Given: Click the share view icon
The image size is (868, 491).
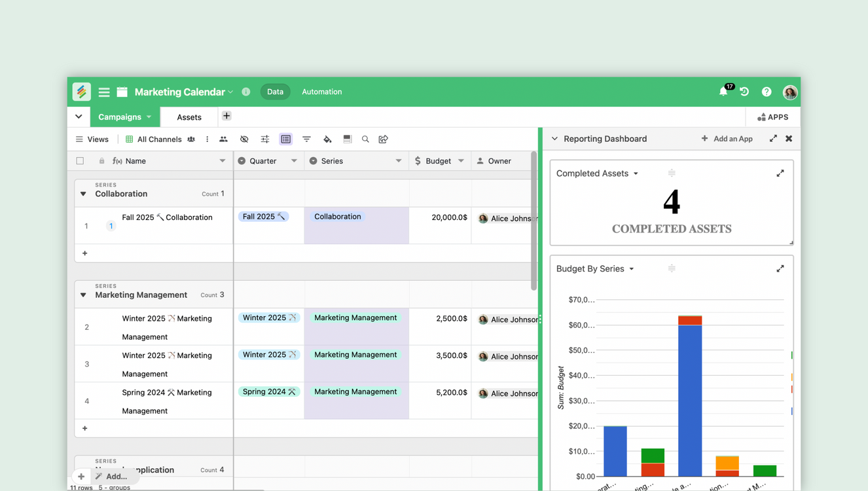Looking at the screenshot, I should coord(384,139).
